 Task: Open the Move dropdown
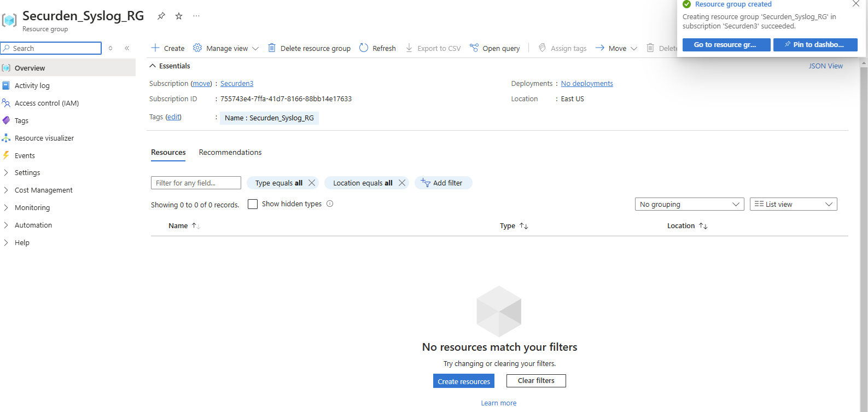coord(616,48)
